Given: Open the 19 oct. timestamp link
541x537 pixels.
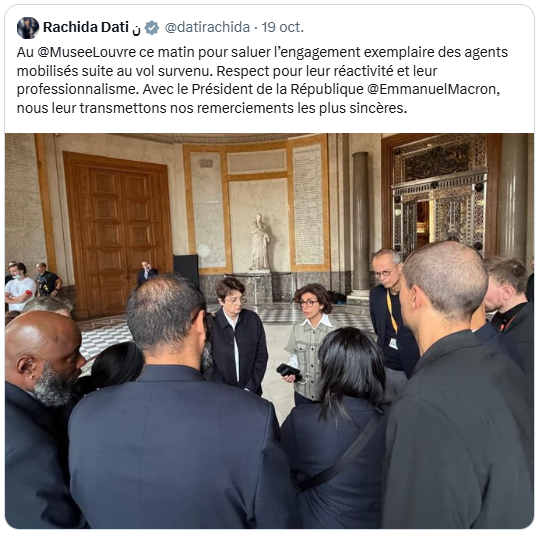Looking at the screenshot, I should (x=283, y=27).
